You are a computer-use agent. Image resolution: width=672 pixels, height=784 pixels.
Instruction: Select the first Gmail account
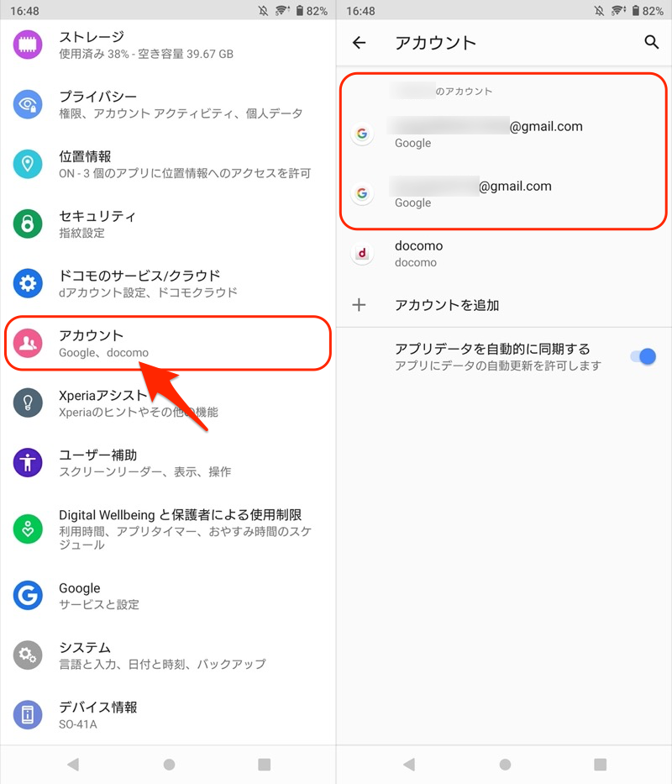504,134
